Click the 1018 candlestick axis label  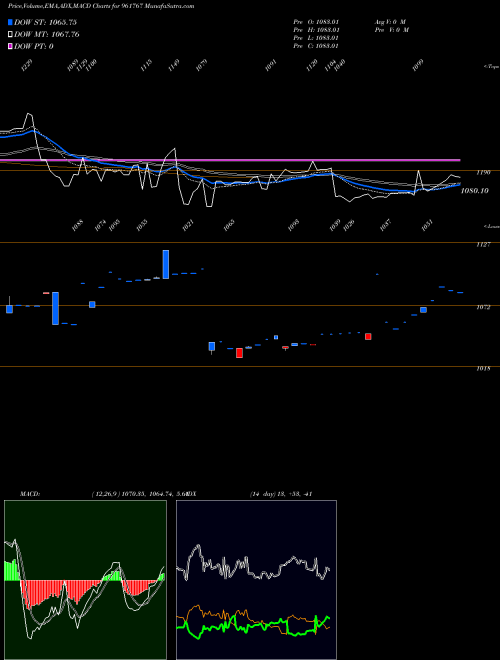click(483, 369)
